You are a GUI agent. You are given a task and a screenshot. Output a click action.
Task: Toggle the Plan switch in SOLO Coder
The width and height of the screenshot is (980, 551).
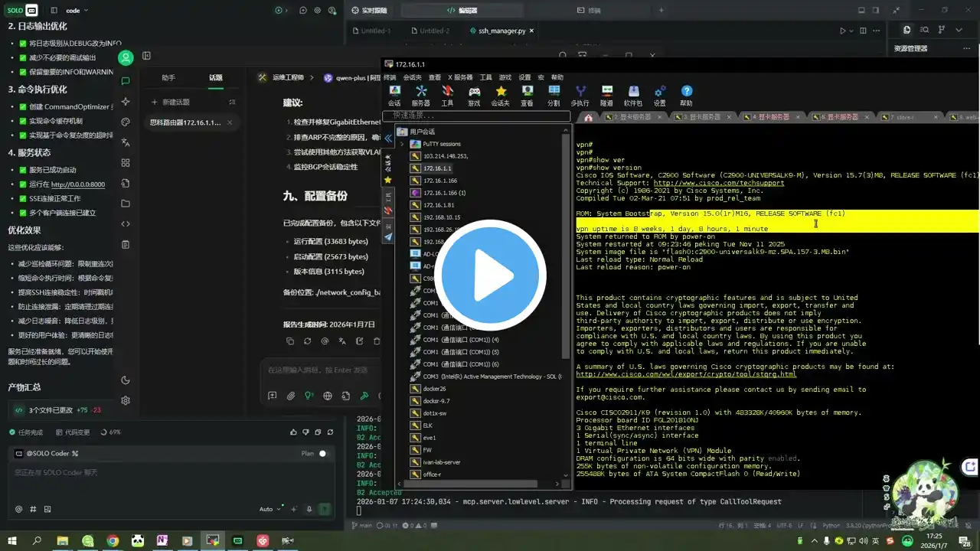322,453
